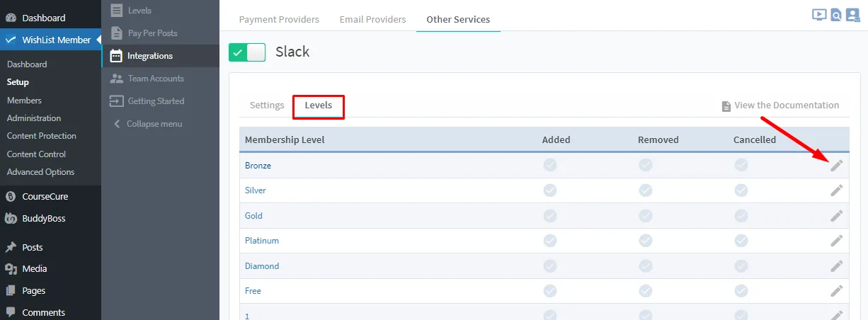Switch to Payment Providers tab
Screen dimensions: 868x320
click(279, 19)
